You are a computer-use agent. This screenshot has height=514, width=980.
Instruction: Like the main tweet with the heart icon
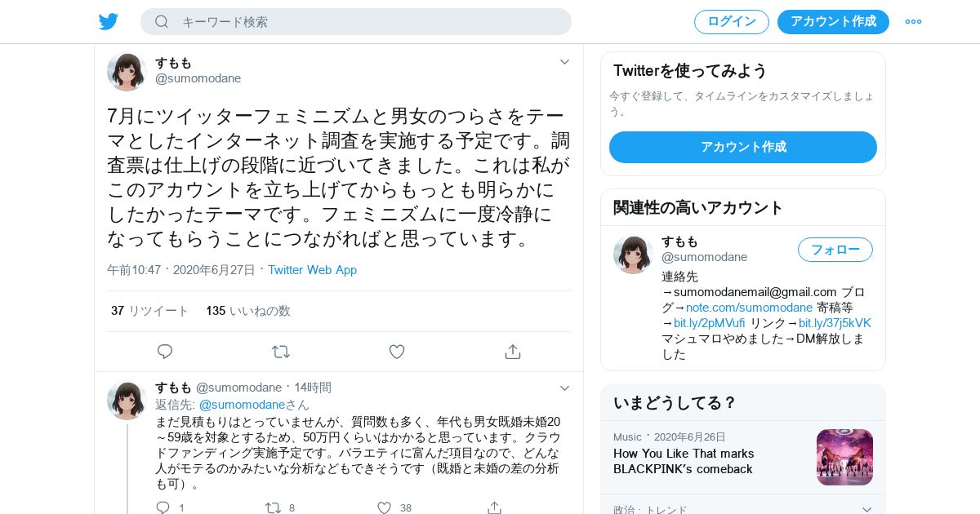coord(397,352)
